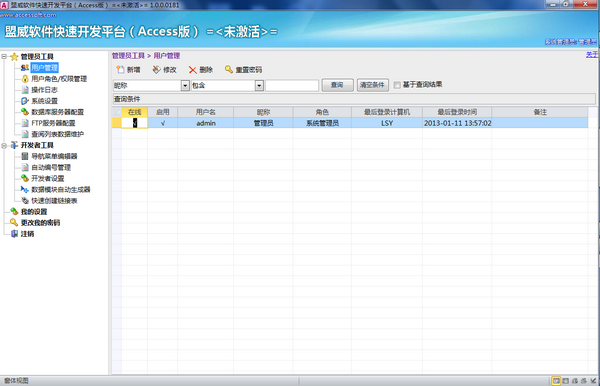Open 操作日志 in navigation tree
Image resolution: width=600 pixels, height=386 pixels.
[44, 90]
